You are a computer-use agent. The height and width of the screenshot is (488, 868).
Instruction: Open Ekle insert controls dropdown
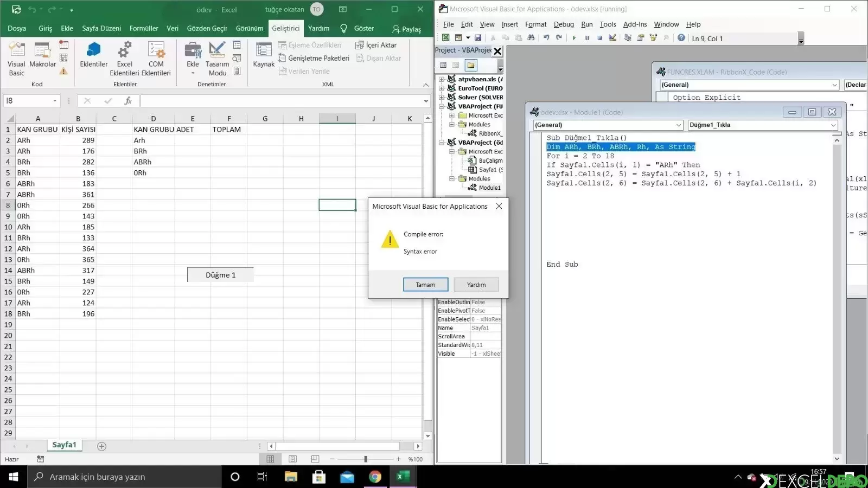tap(193, 59)
